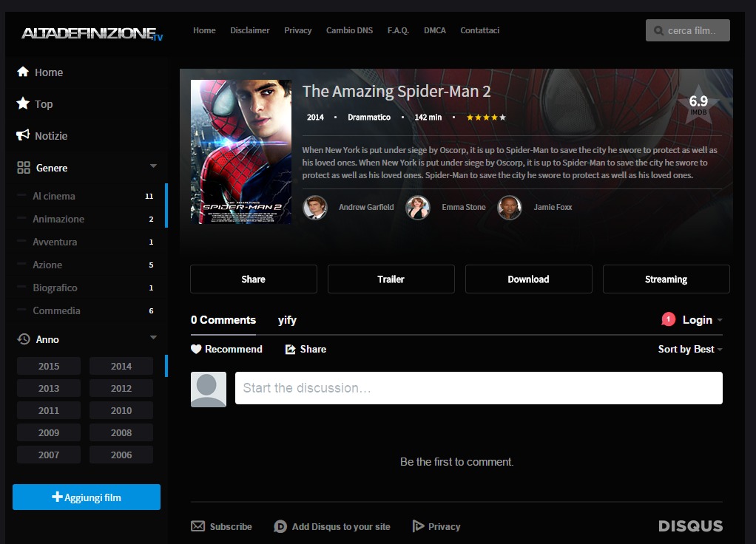Click the Start the discussion text field
The image size is (756, 544).
pyautogui.click(x=479, y=388)
